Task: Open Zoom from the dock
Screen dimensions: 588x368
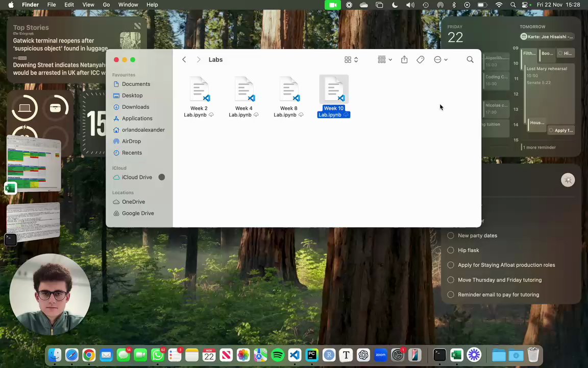Action: tap(381, 355)
